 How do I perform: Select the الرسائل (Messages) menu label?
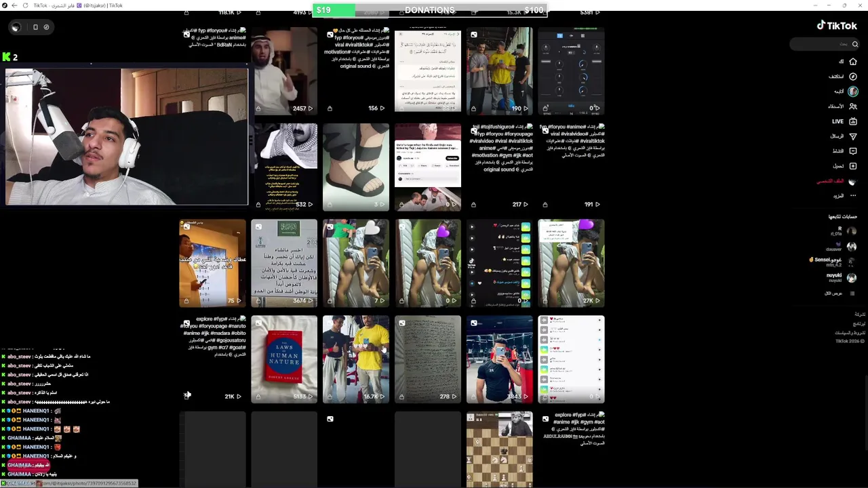pyautogui.click(x=837, y=136)
